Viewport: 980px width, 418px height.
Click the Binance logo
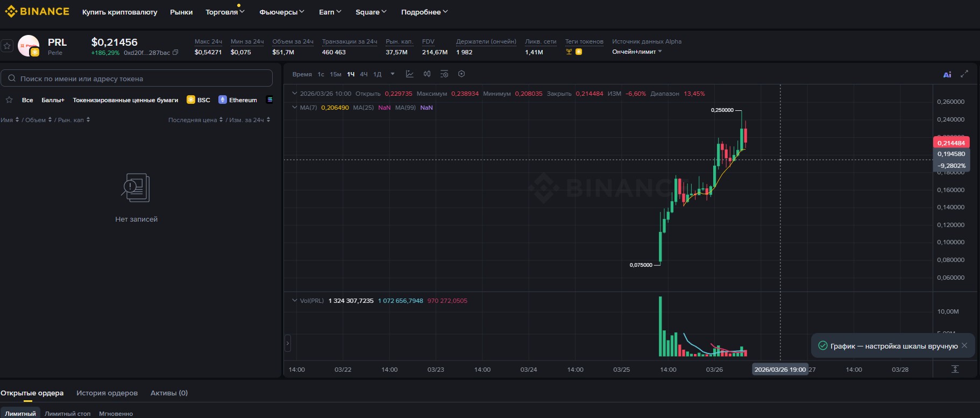tap(37, 12)
